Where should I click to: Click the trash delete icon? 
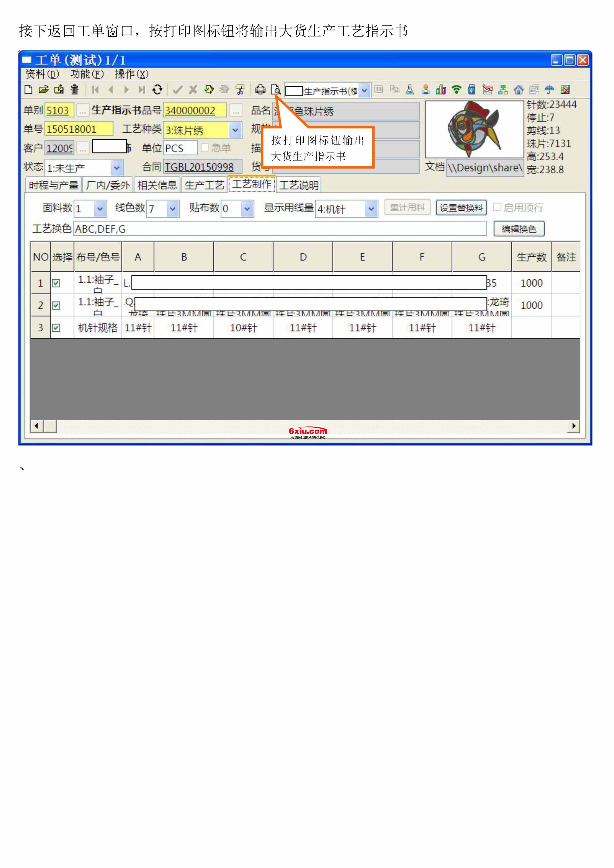coord(75,90)
